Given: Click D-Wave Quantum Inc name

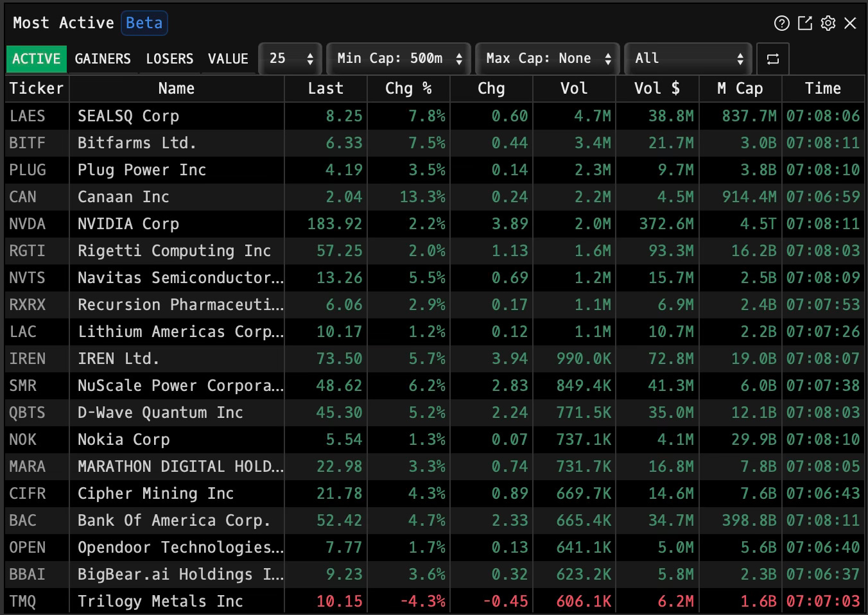Looking at the screenshot, I should click(160, 413).
